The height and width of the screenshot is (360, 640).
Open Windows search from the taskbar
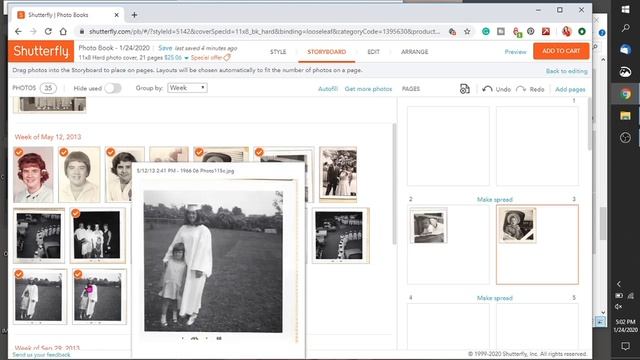(625, 28)
